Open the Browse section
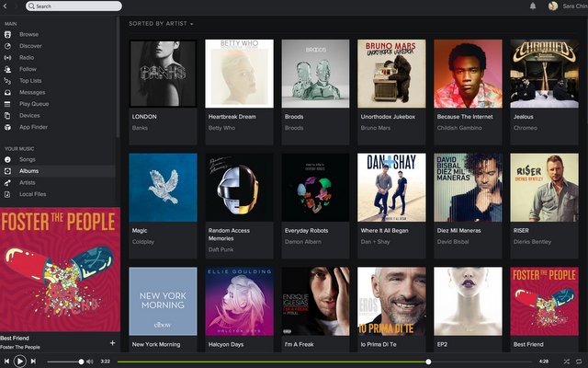This screenshot has width=588, height=368. pos(28,35)
